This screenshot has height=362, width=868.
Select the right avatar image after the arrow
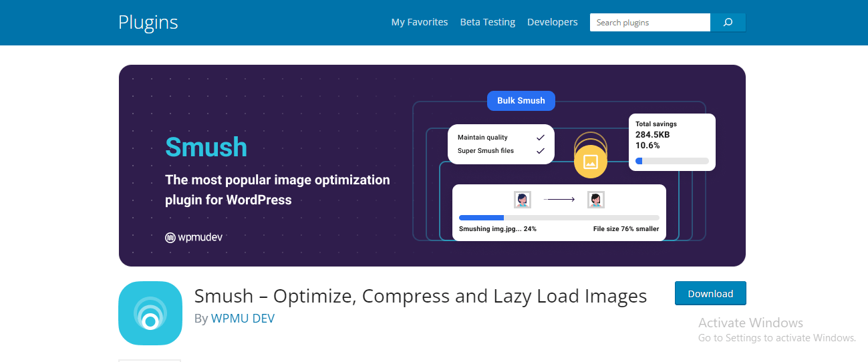[595, 199]
